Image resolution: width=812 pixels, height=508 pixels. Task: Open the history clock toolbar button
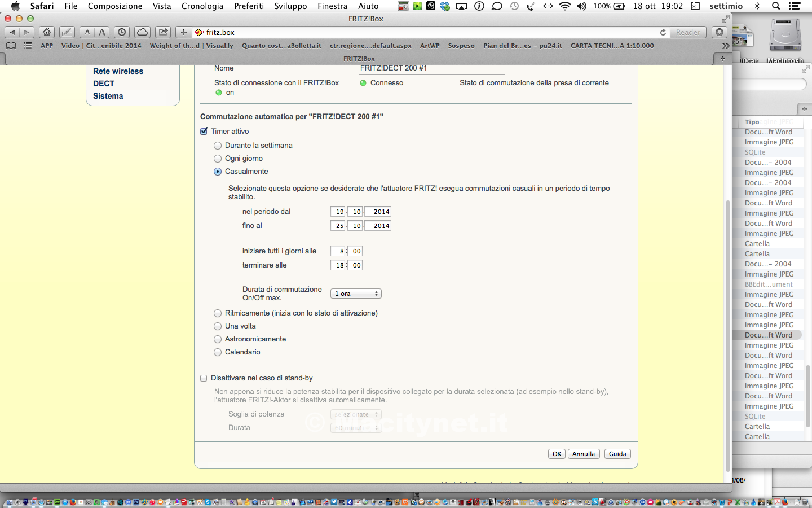[x=122, y=32]
